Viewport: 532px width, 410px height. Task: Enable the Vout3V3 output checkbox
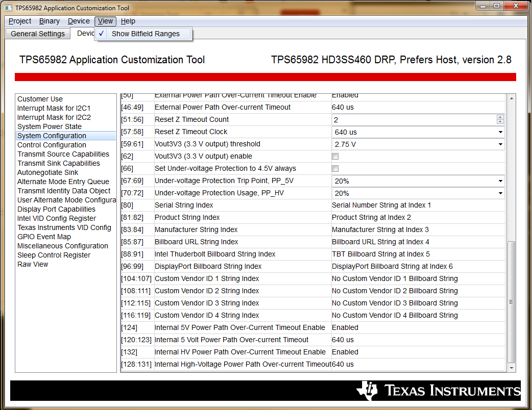[335, 156]
